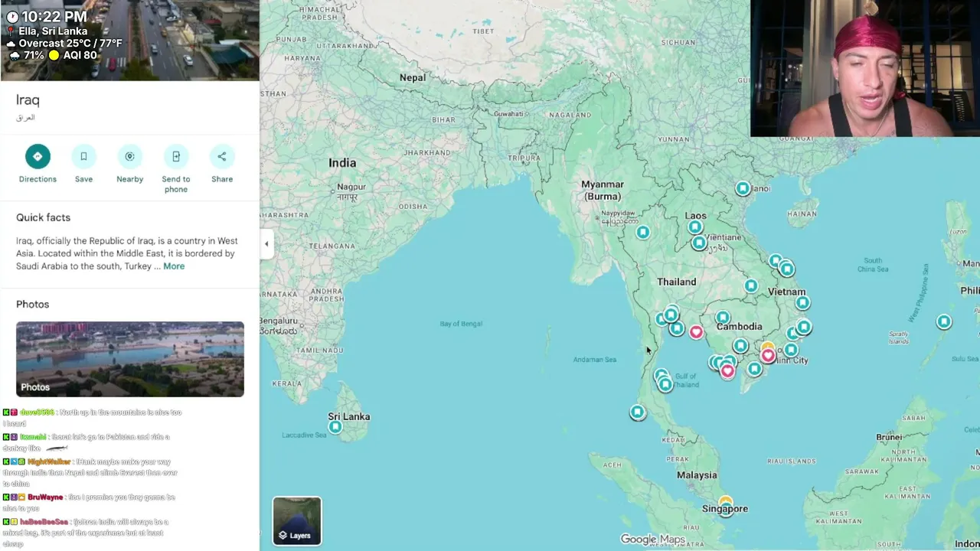Select the Brunei label on the map
Viewport: 980px width, 551px height.
click(889, 437)
